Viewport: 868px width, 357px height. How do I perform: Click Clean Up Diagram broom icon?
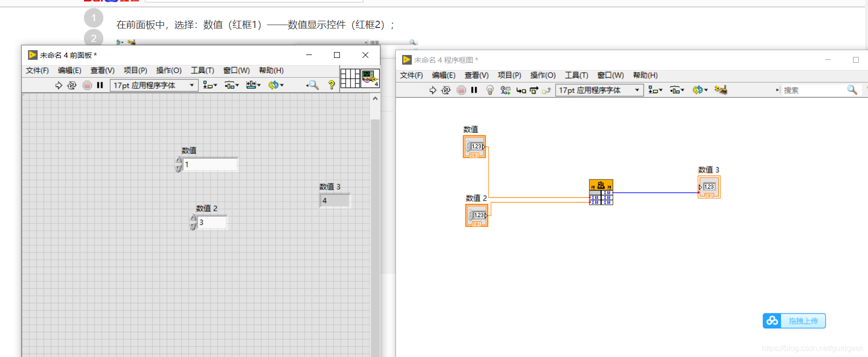(721, 90)
